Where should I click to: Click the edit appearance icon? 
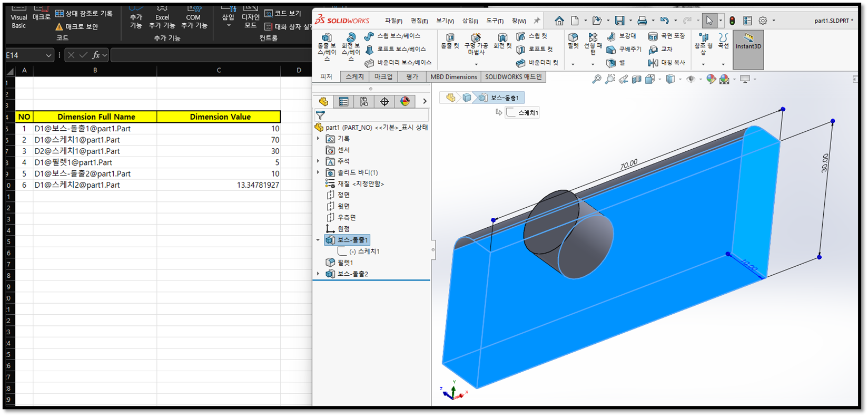coord(711,79)
